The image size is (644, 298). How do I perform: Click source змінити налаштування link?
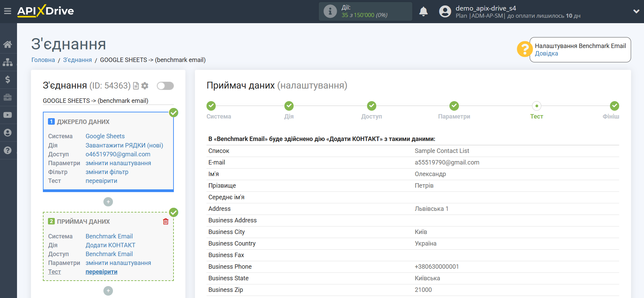pos(118,163)
